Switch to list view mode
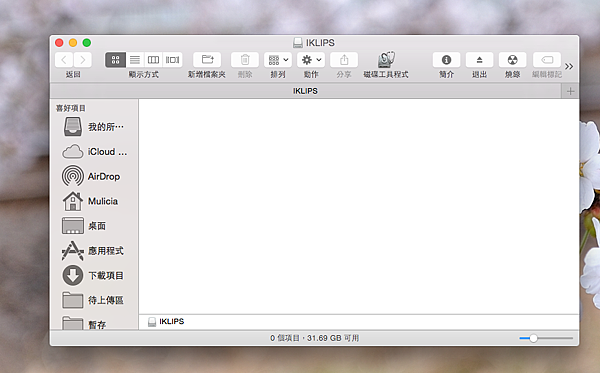The image size is (600, 373). click(x=135, y=60)
